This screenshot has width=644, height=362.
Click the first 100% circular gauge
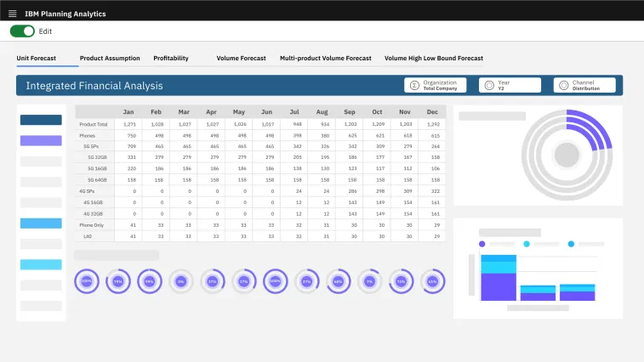click(86, 280)
